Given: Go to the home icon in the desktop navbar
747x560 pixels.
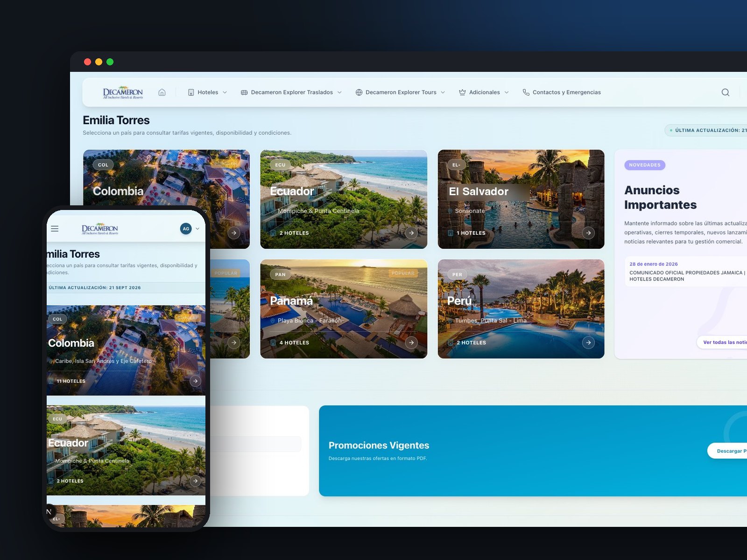Looking at the screenshot, I should pos(162,92).
